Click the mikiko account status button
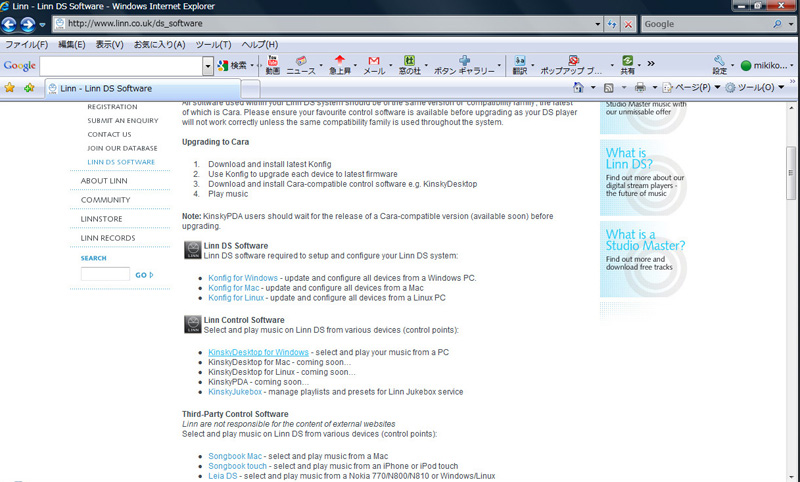Screen dimensions: 800x482 (763, 65)
